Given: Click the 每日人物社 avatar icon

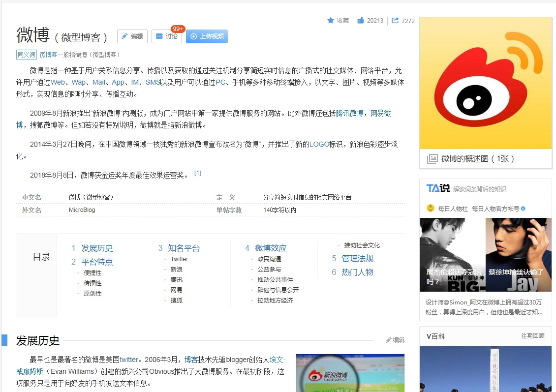Looking at the screenshot, I should point(431,209).
